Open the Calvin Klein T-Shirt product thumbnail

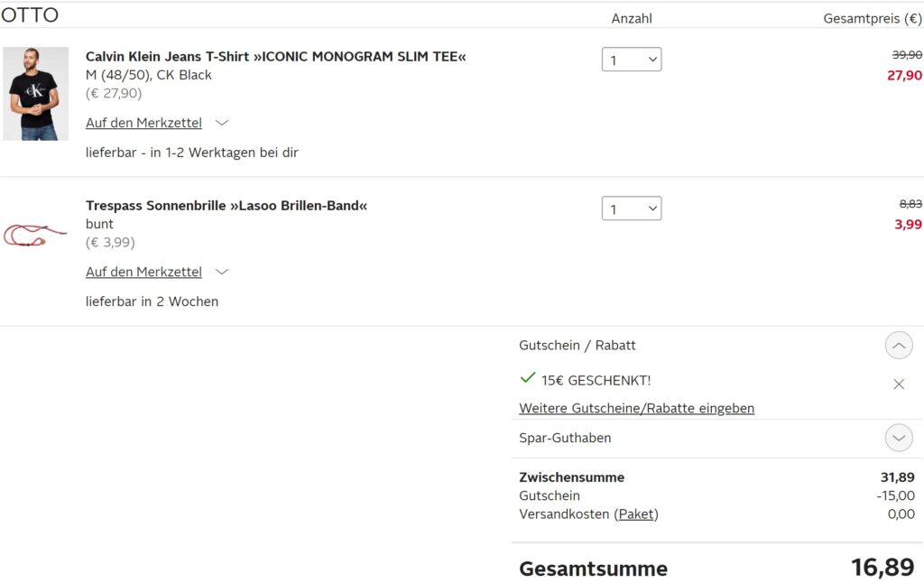coord(35,94)
